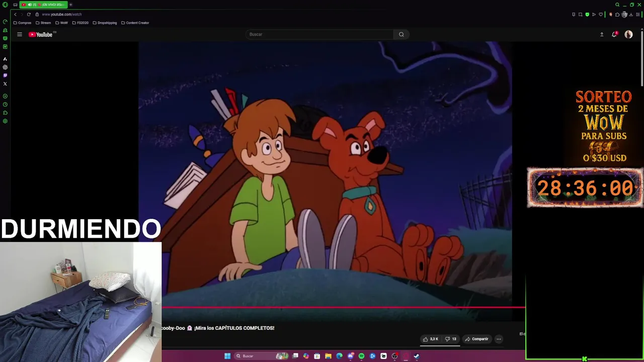Open the WoW bookmarks folder
Image resolution: width=644 pixels, height=362 pixels.
pyautogui.click(x=61, y=23)
